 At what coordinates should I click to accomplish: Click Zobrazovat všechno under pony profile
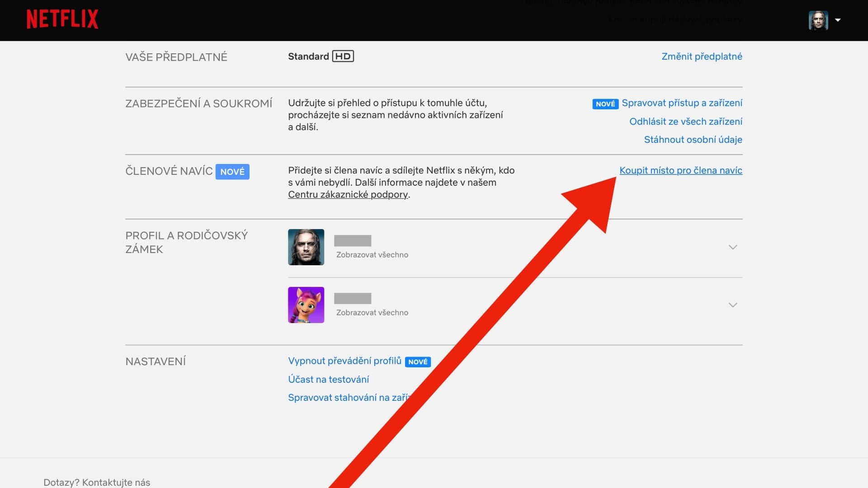[372, 313]
